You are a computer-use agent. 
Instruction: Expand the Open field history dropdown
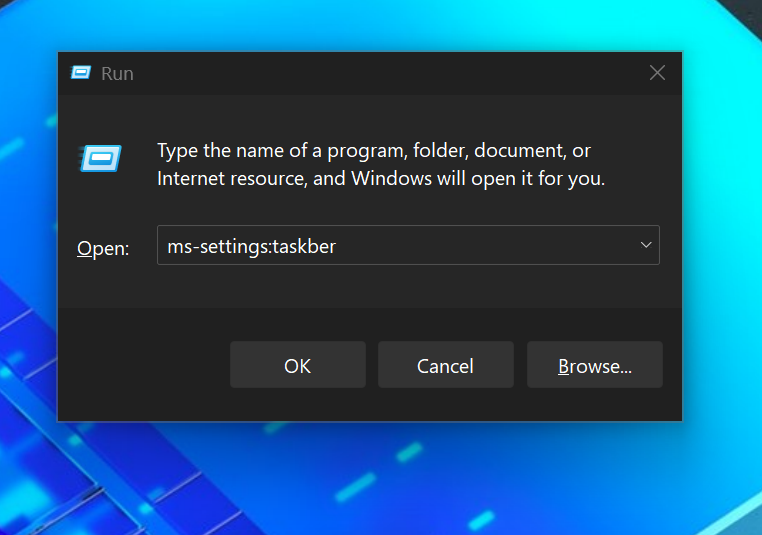pyautogui.click(x=646, y=245)
